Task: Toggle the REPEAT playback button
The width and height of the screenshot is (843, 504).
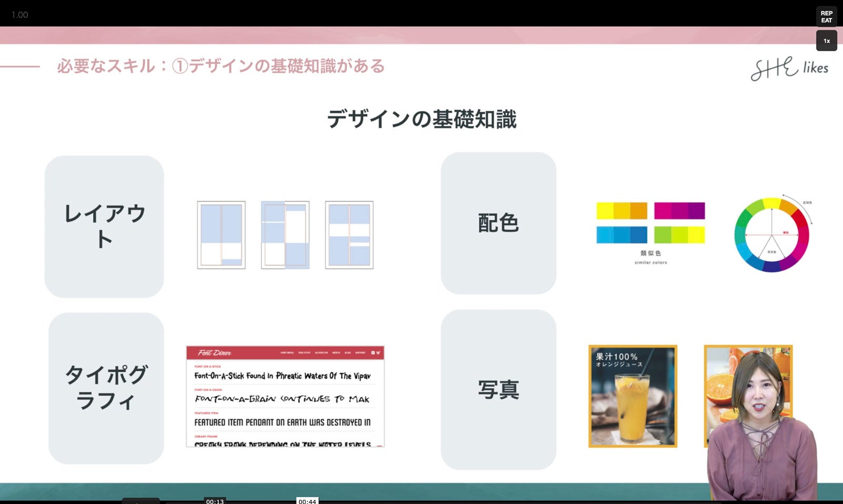Action: (x=826, y=17)
